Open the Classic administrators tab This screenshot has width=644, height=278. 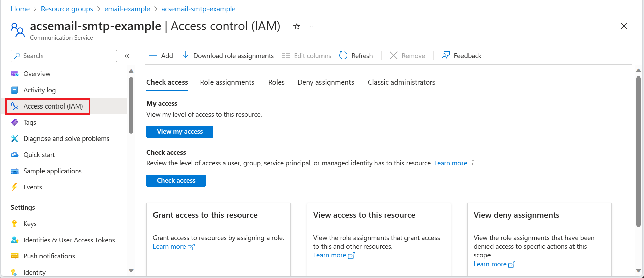click(x=401, y=82)
